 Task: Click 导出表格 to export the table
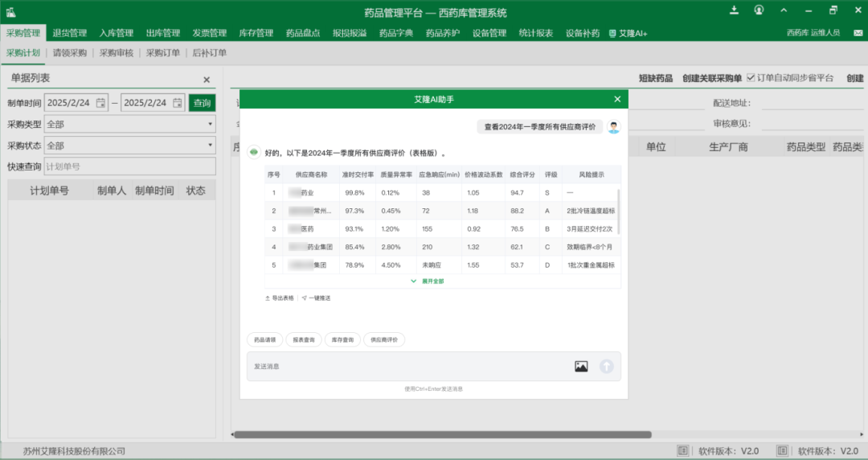click(280, 298)
